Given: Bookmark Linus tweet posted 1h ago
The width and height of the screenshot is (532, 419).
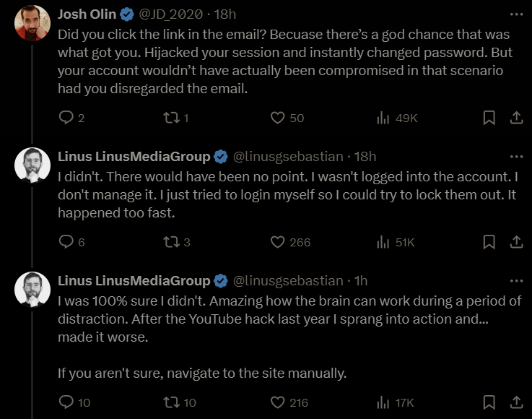Looking at the screenshot, I should pos(489,402).
